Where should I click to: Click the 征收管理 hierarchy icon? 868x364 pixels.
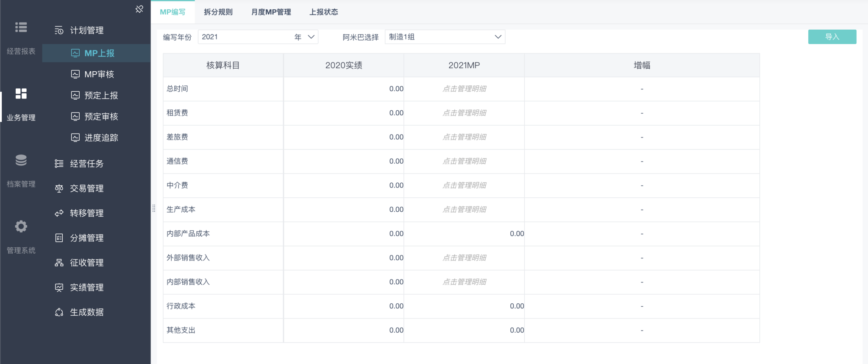pyautogui.click(x=59, y=263)
